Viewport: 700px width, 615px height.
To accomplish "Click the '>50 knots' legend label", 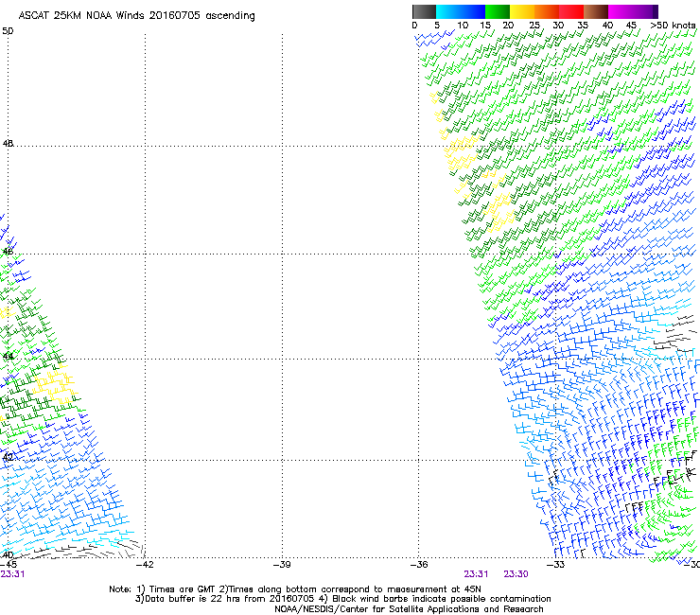I will 674,26.
